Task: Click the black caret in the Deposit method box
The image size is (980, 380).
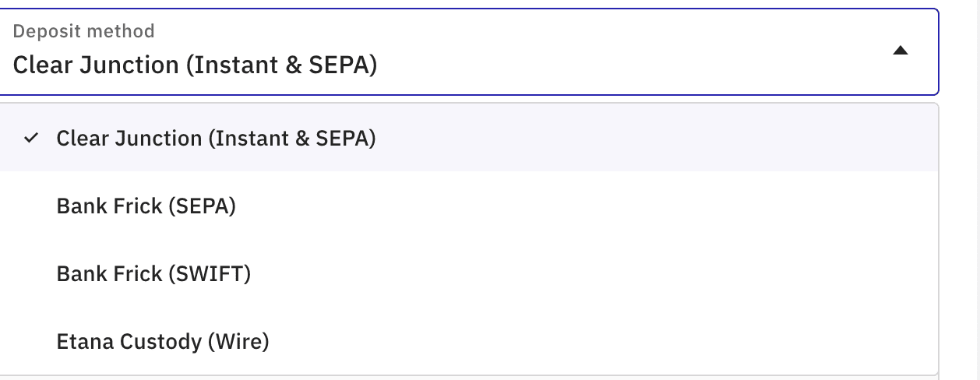Action: coord(901,51)
